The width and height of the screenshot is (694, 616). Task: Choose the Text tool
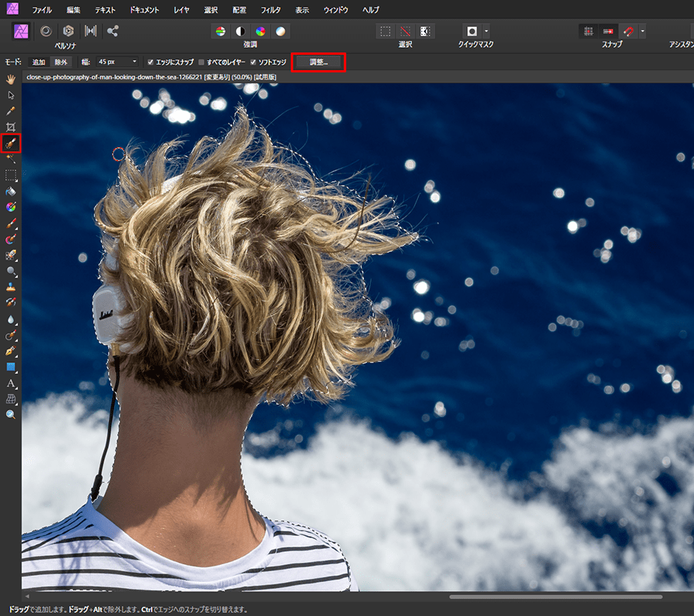(11, 383)
